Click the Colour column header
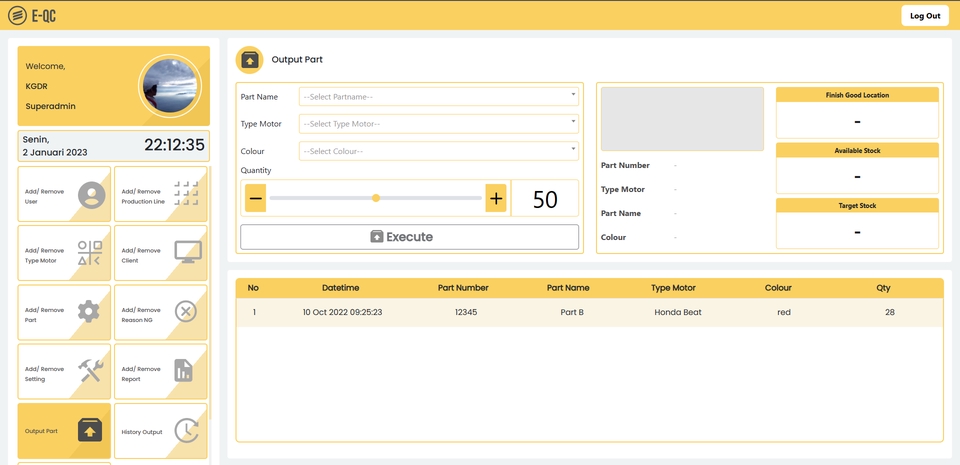The image size is (960, 465). click(778, 288)
